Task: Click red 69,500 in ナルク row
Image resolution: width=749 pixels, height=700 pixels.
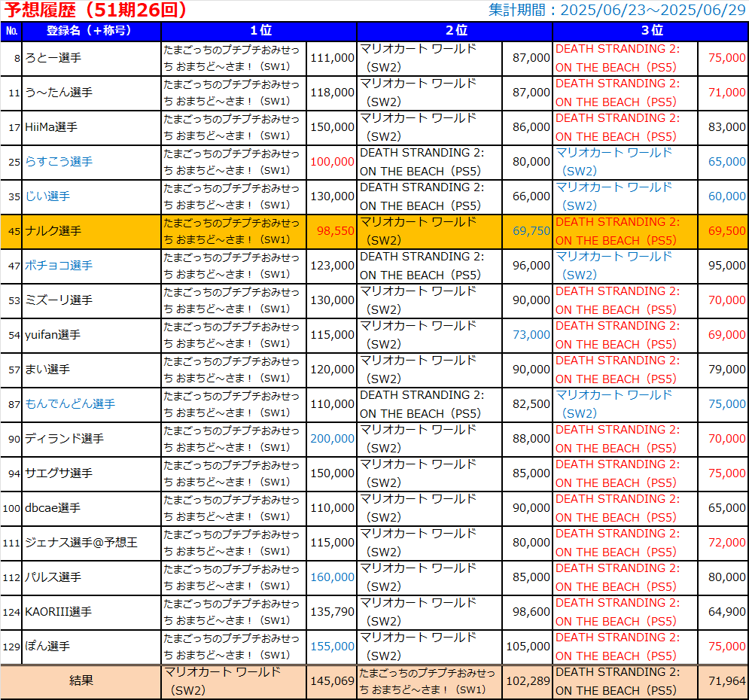Action: click(727, 231)
